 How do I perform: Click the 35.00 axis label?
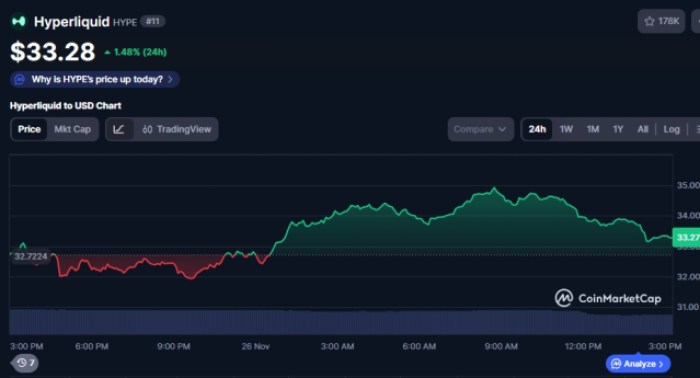(x=688, y=185)
